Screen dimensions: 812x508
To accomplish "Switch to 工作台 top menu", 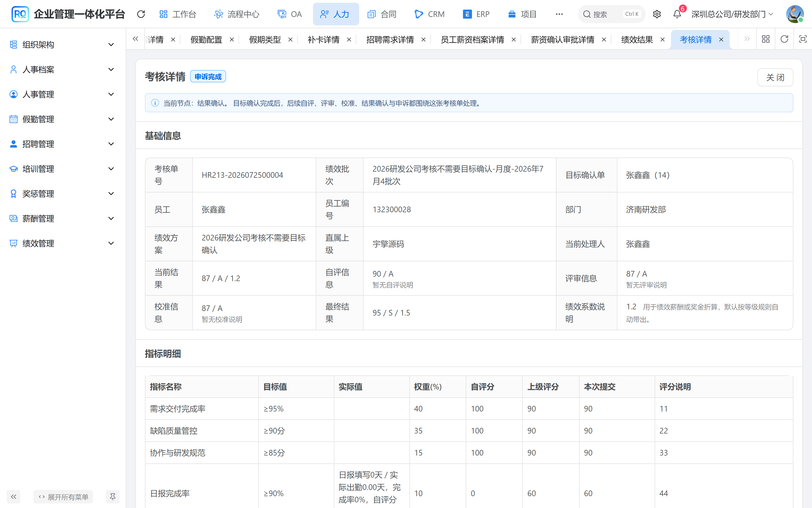I will click(178, 14).
